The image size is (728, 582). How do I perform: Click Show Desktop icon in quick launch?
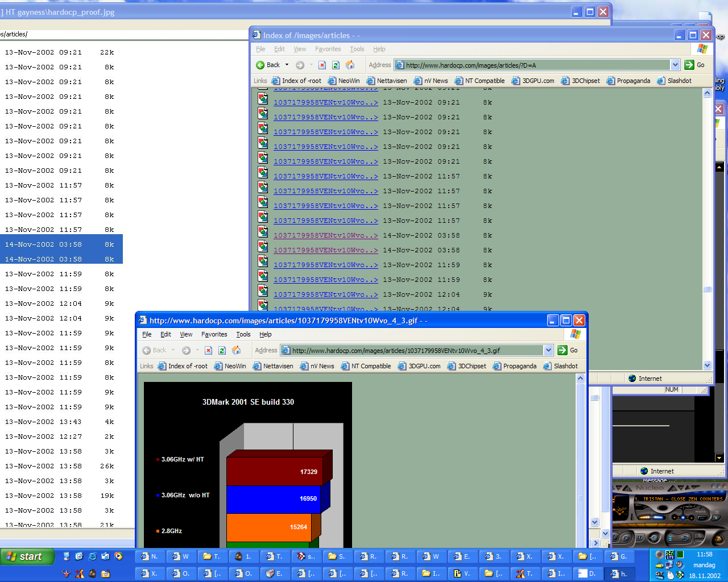click(67, 556)
